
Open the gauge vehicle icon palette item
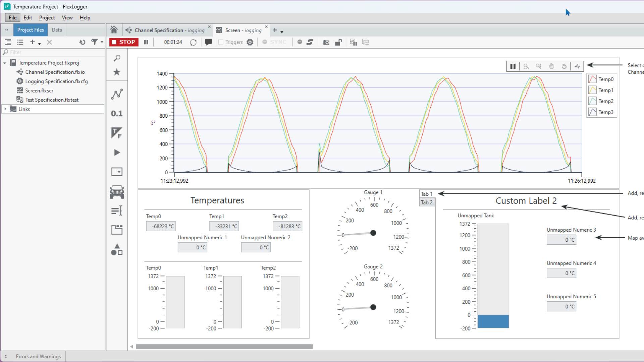tap(117, 192)
